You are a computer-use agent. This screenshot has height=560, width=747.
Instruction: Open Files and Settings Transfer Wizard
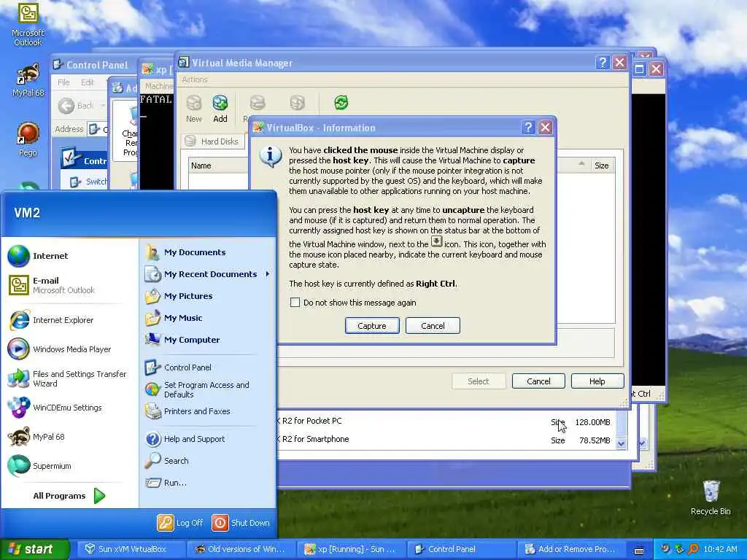69,378
